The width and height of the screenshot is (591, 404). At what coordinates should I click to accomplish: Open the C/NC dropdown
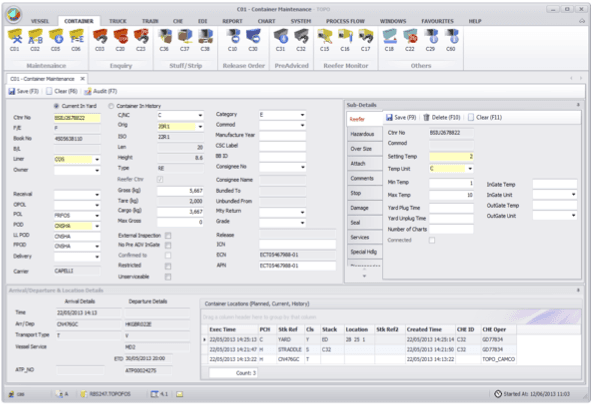[200, 115]
